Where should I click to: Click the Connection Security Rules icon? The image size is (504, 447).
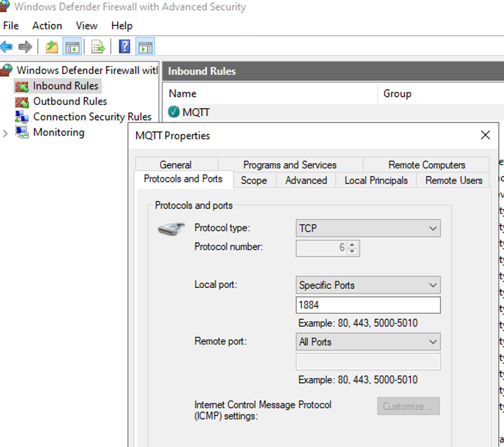[x=22, y=117]
